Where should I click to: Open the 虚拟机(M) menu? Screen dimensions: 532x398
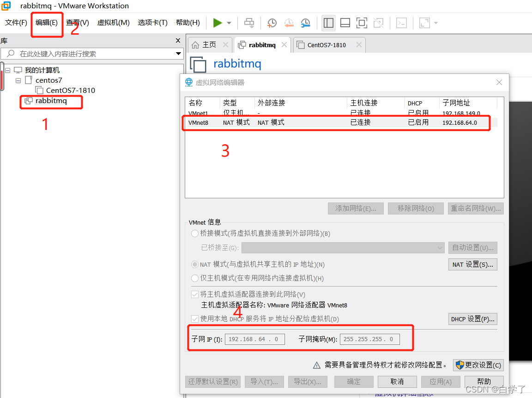(x=113, y=23)
